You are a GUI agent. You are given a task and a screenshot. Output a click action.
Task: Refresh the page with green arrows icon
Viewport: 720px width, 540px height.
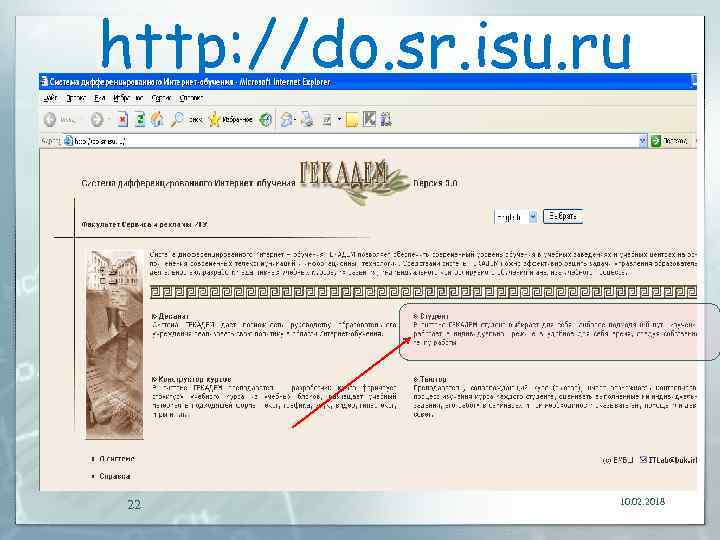pos(140,120)
